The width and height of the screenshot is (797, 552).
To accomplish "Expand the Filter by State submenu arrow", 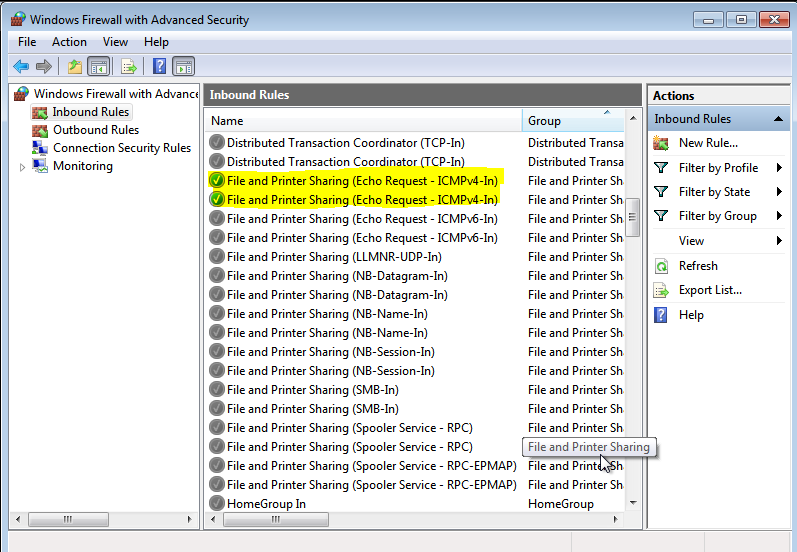I will click(779, 192).
